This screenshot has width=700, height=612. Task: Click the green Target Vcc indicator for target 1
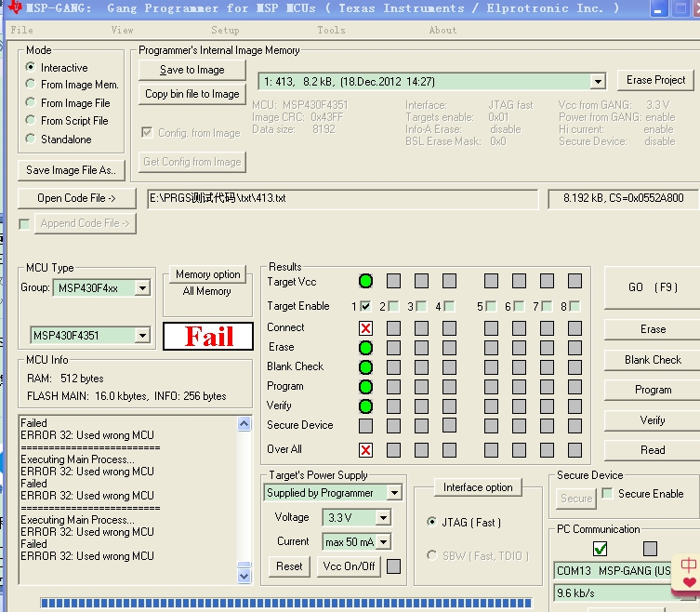tap(365, 281)
